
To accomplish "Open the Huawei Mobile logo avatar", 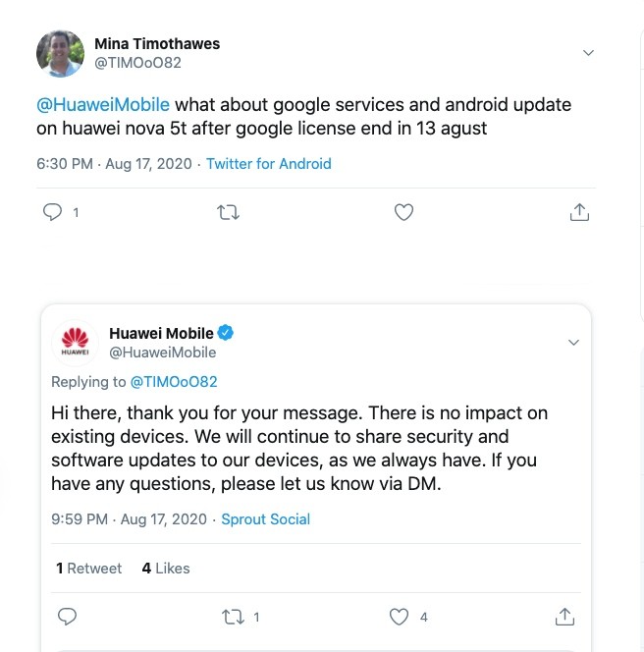I will click(75, 342).
